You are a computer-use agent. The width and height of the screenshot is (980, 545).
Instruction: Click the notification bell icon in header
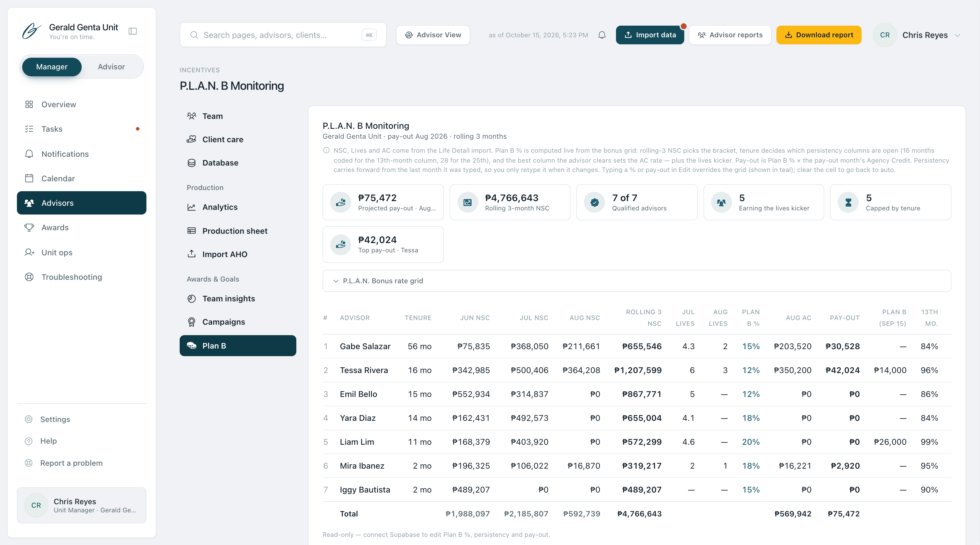click(602, 35)
